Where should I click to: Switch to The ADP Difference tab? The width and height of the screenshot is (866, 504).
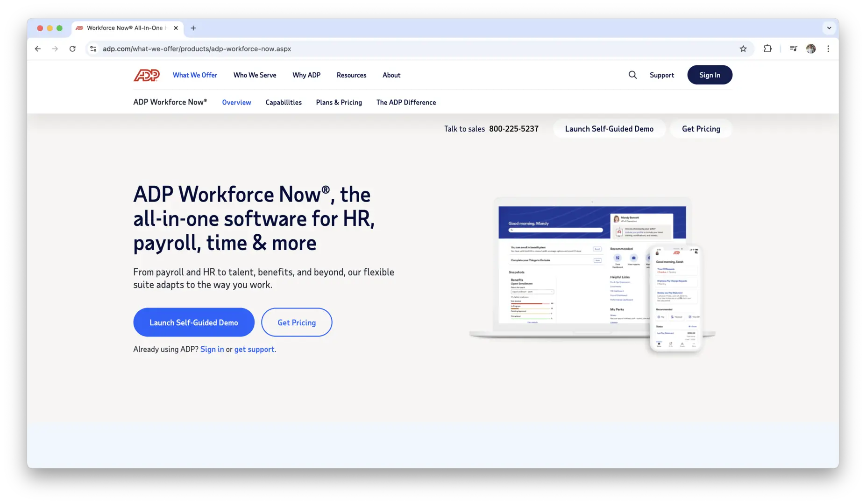pos(406,103)
